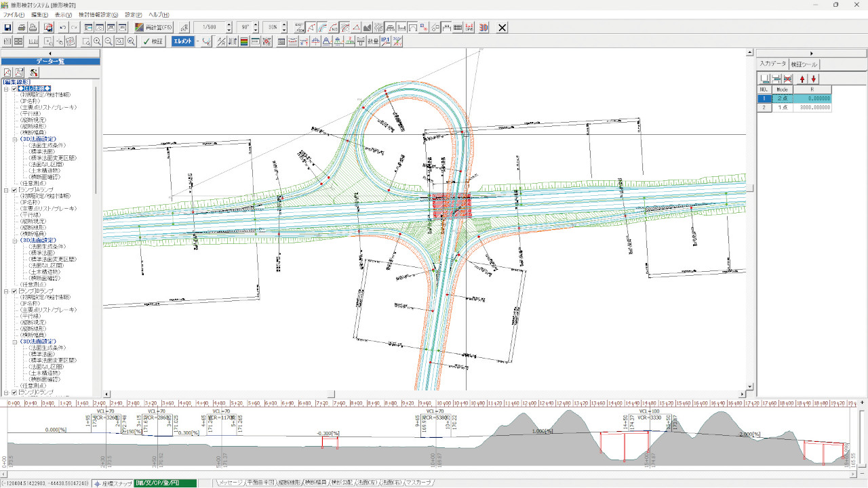
Task: Collapse the [ランプ]Bランプ tree node
Action: pos(6,291)
